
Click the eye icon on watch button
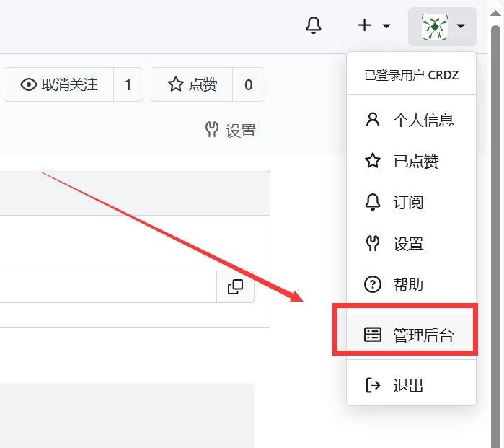point(29,84)
